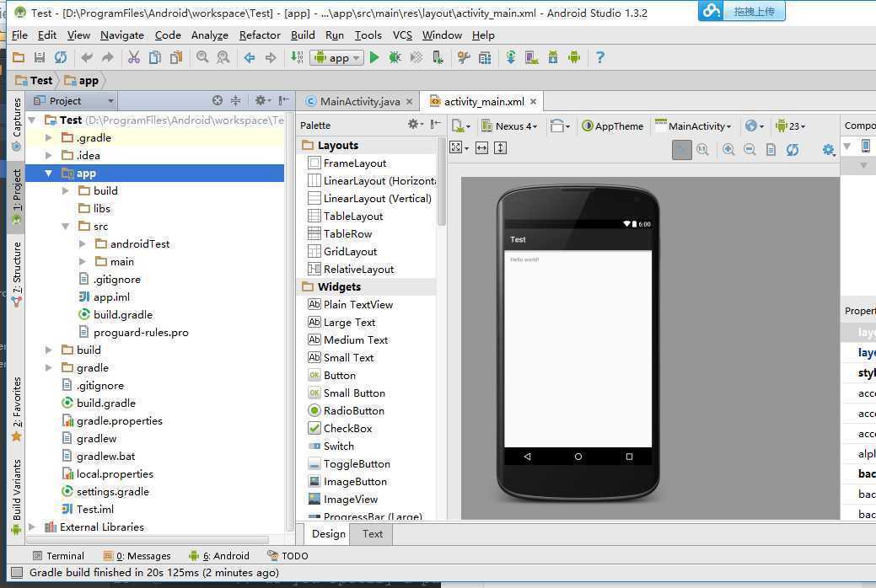Screen dimensions: 876x588
Task: Click Zoom In on design preview
Action: [728, 149]
